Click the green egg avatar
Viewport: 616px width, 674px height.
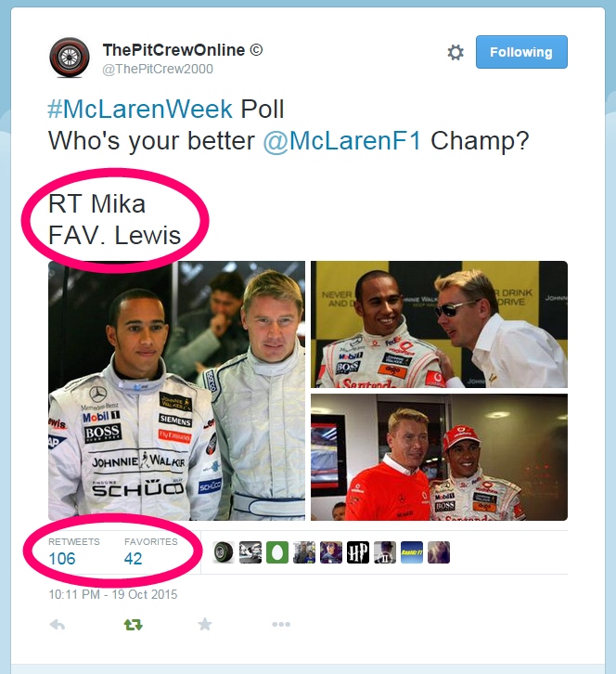[x=277, y=552]
